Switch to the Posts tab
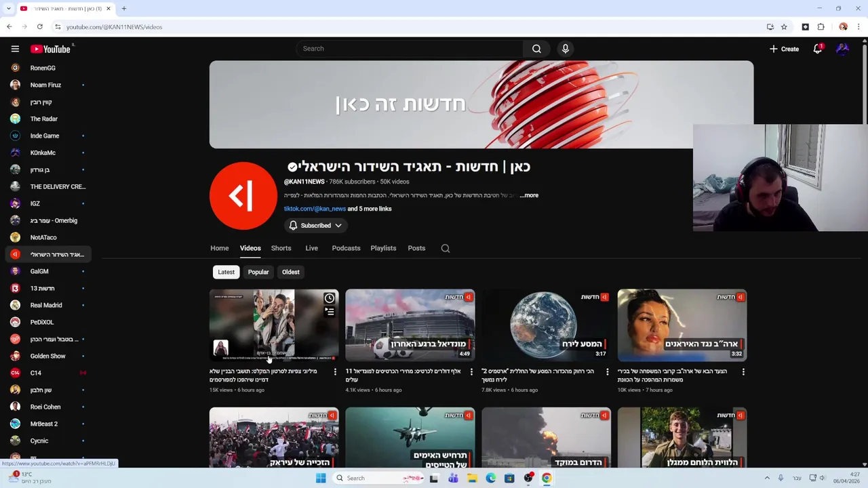Viewport: 868px width, 488px height. pyautogui.click(x=416, y=248)
